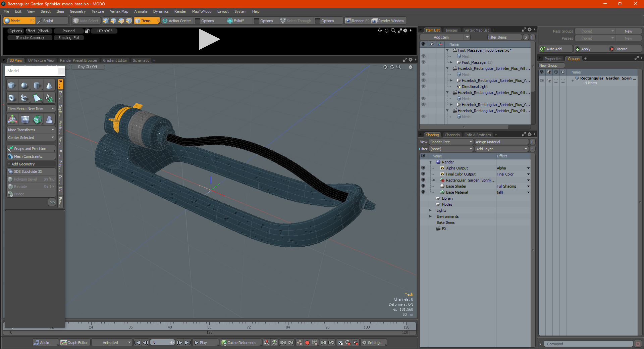Collapse the Foot_Massager_modo_base.lxo scene

(x=447, y=50)
